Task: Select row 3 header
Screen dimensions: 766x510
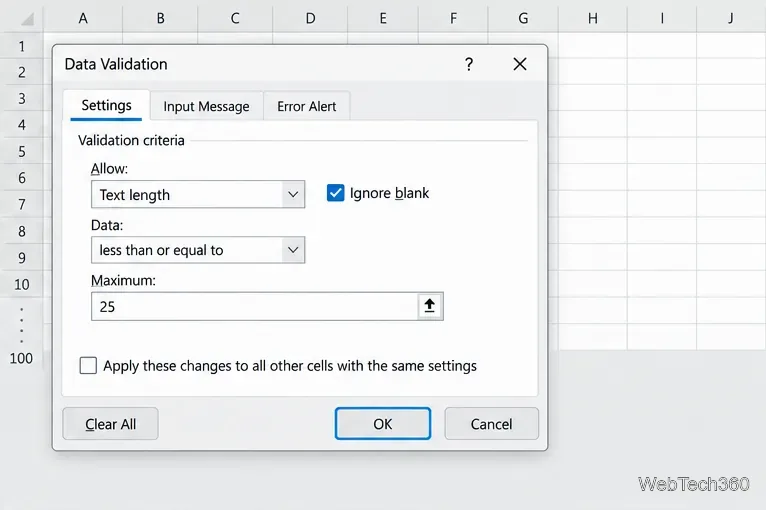Action: (x=22, y=99)
